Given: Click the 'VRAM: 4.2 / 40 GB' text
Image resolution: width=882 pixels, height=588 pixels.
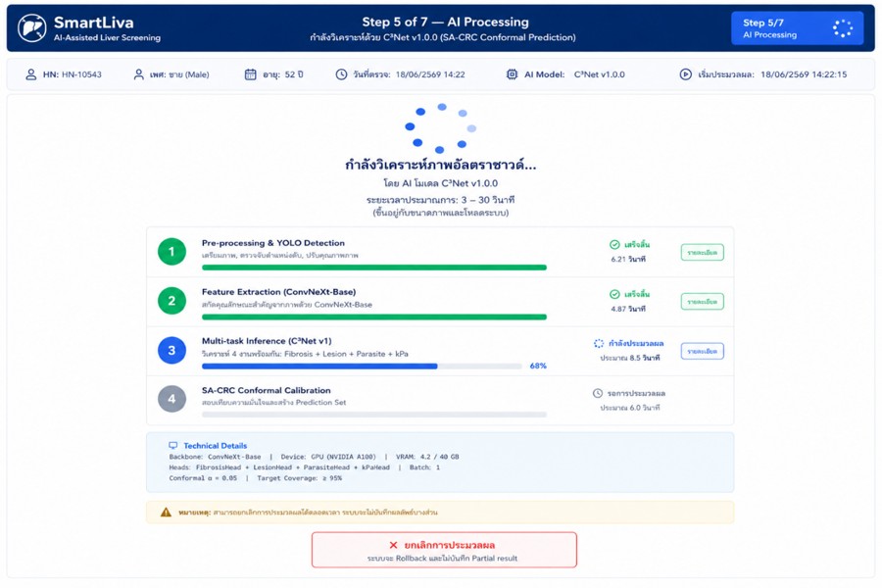Looking at the screenshot, I should 427,457.
